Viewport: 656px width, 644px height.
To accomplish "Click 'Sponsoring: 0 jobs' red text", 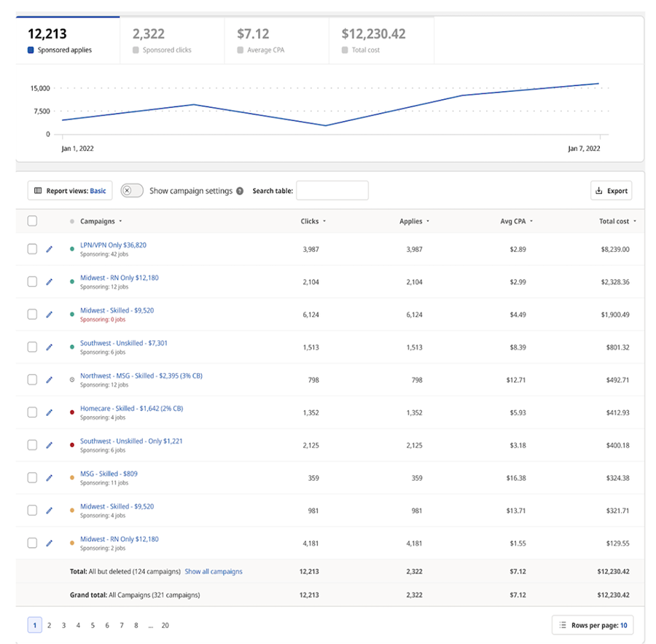I will coord(103,320).
